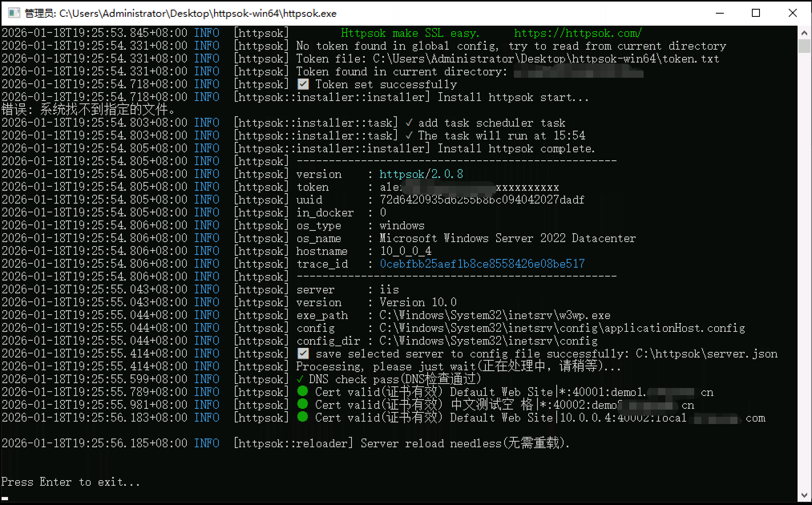812x505 pixels.
Task: Click checkmark beside The task will run at
Action: [x=409, y=135]
